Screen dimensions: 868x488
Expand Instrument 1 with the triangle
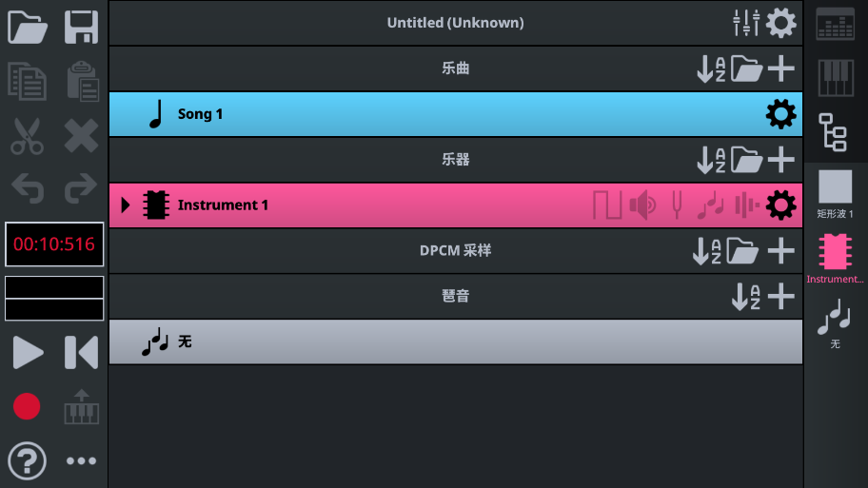coord(126,205)
